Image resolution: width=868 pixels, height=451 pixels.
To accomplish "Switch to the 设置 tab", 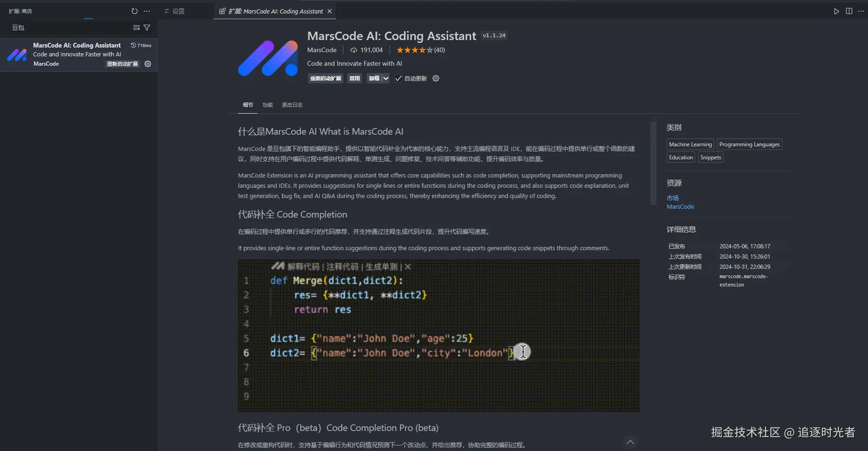I will [175, 11].
